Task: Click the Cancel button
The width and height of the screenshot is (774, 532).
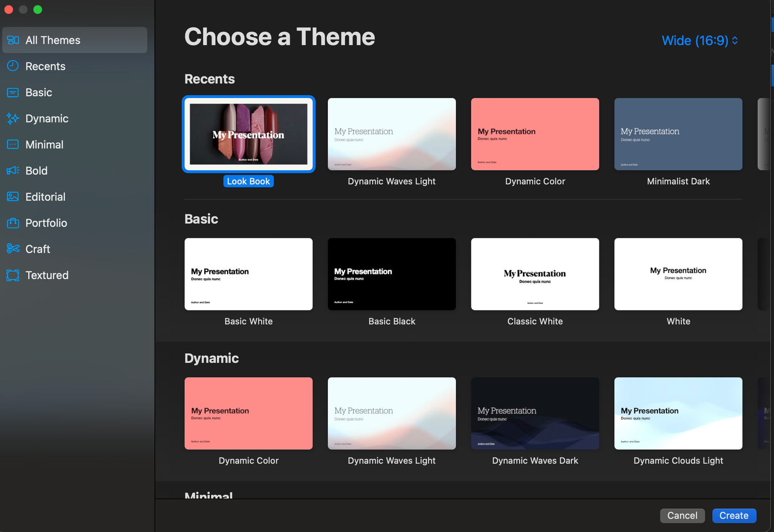Action: [682, 516]
